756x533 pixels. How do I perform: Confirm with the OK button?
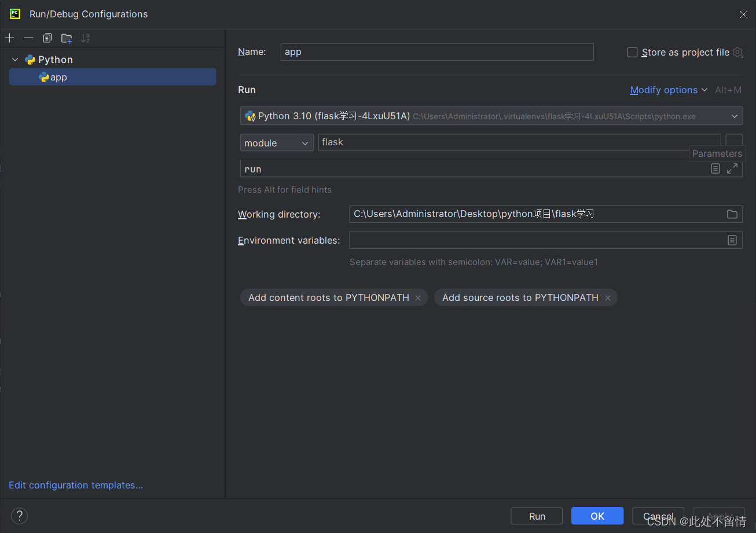click(597, 516)
